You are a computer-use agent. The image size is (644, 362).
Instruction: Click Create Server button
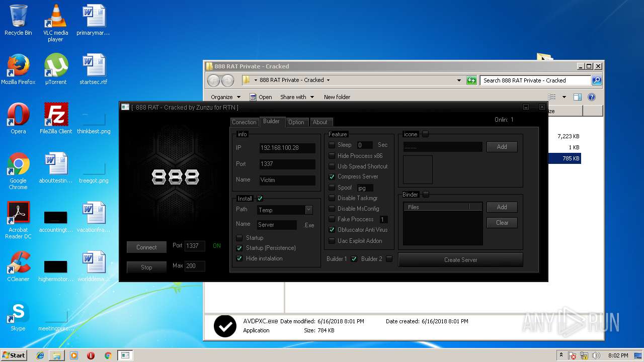pyautogui.click(x=460, y=260)
